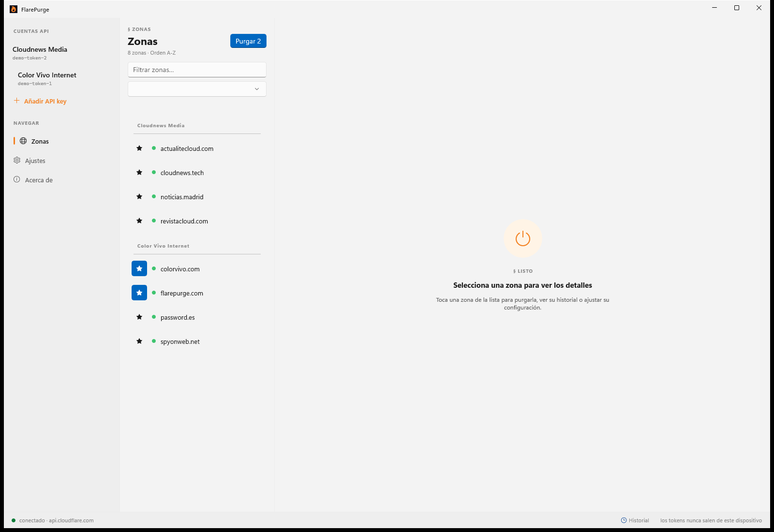Viewport: 774px width, 532px height.
Task: Toggle star for cloudnews.tech
Action: [x=139, y=172]
